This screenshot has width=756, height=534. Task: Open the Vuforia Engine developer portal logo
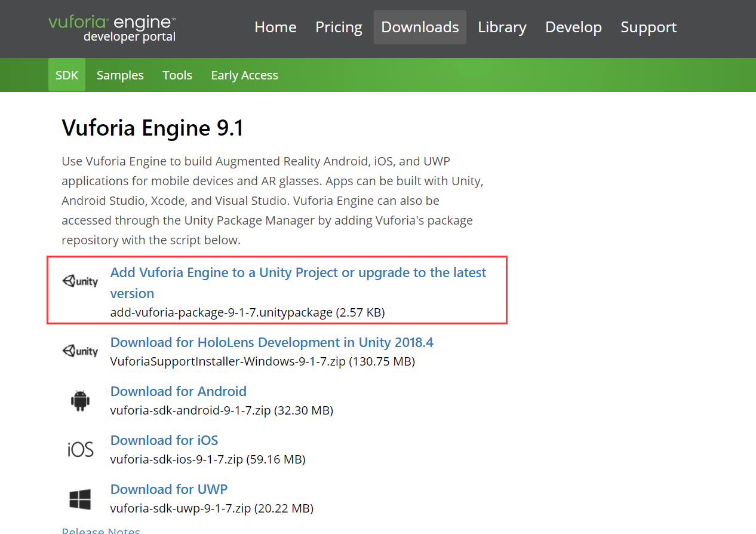111,27
